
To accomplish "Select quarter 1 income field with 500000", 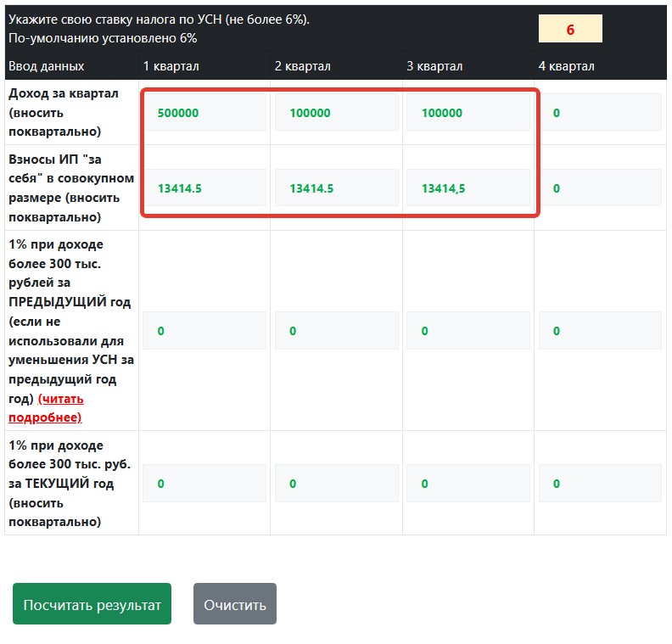I will (x=204, y=112).
